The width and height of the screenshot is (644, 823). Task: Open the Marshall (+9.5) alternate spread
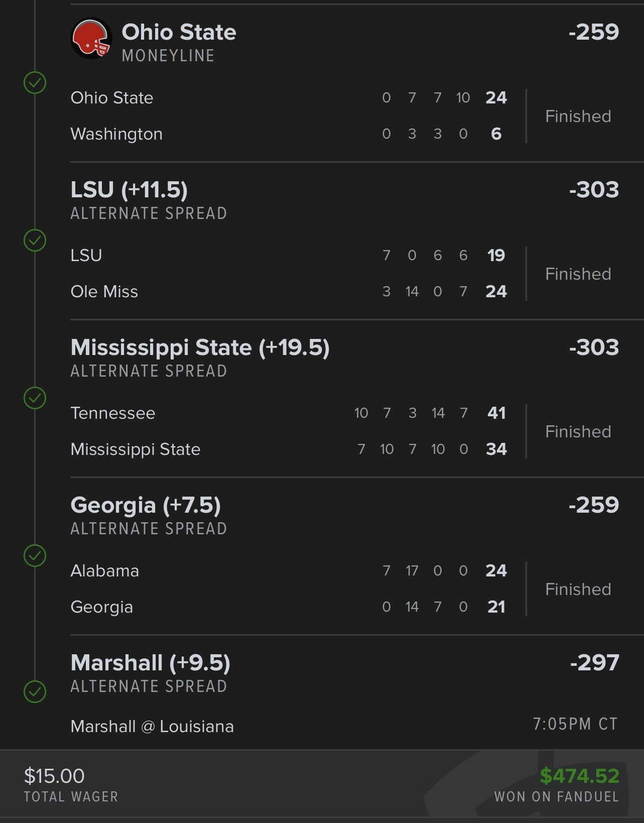click(150, 663)
